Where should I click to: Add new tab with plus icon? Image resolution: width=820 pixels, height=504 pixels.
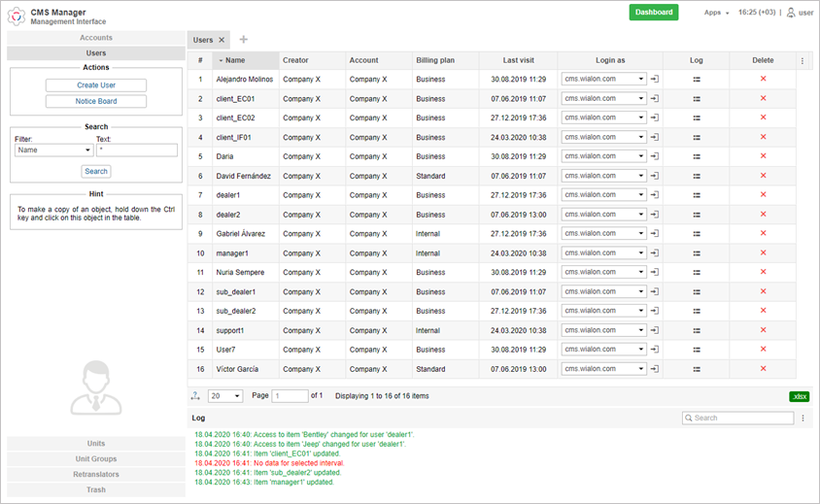[x=243, y=39]
